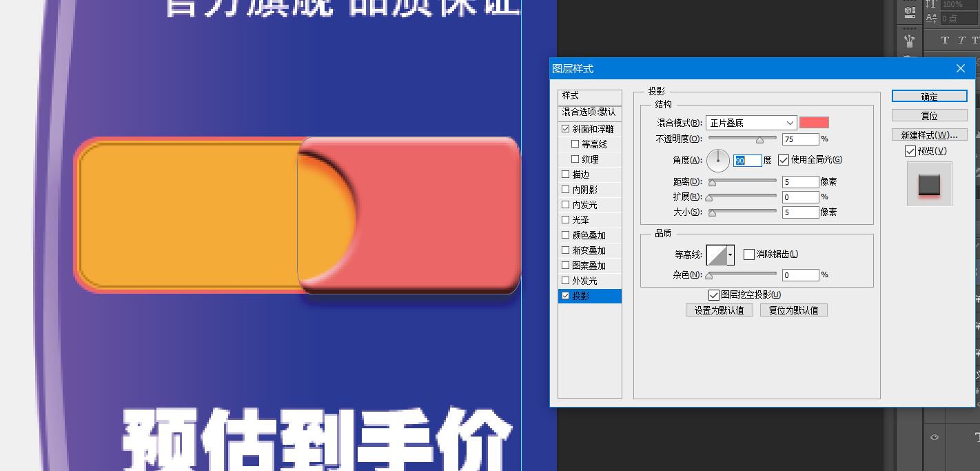This screenshot has height=471, width=980.
Task: Click the 大小 value field
Action: point(801,212)
